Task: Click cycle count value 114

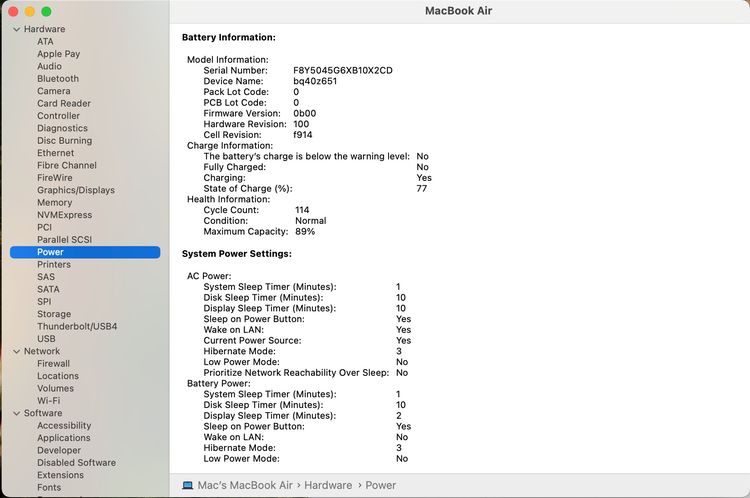Action: click(302, 210)
